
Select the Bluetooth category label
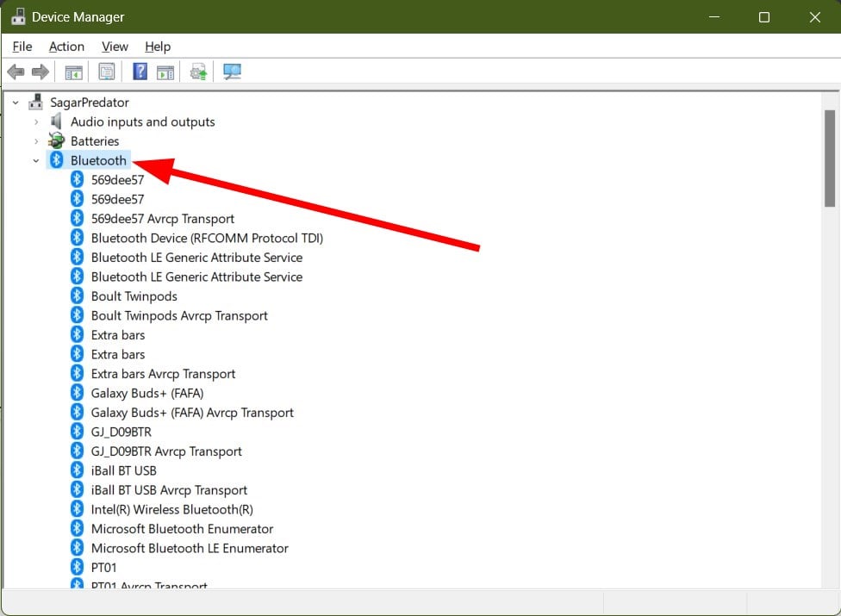[99, 160]
